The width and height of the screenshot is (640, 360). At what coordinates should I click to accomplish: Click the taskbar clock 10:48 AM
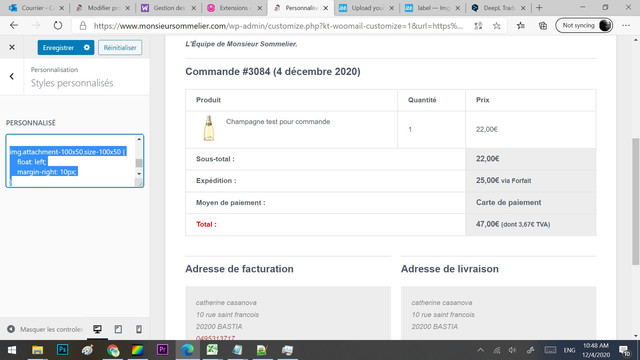pos(596,350)
